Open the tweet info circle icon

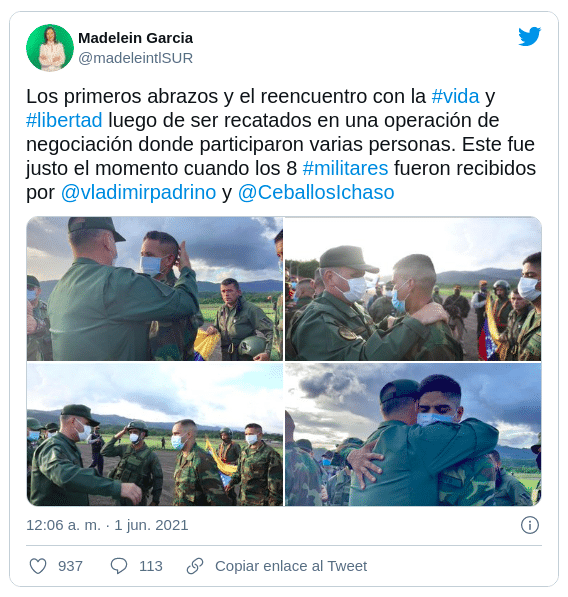pos(530,525)
